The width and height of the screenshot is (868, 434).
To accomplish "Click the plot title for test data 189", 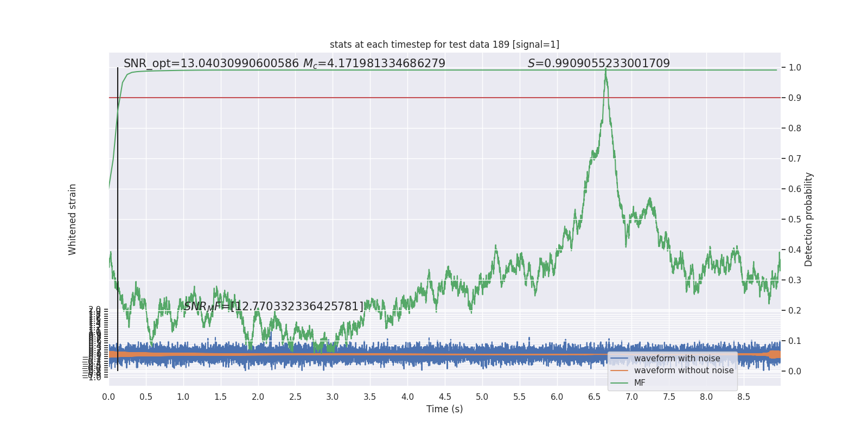I will coord(444,44).
